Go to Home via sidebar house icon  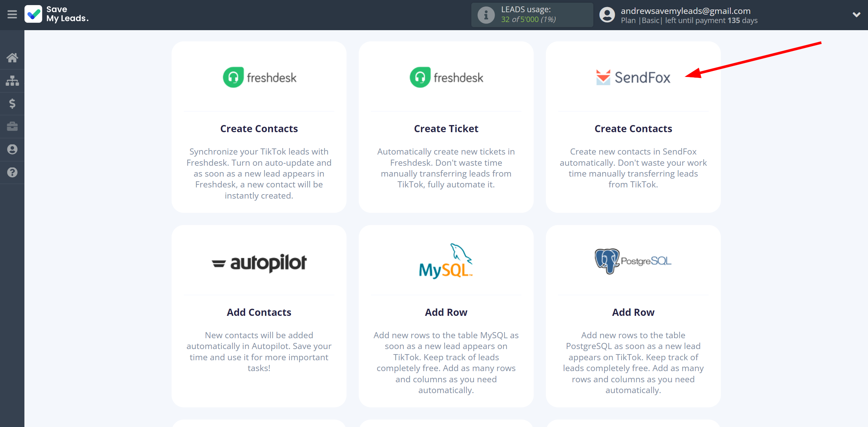(x=12, y=58)
